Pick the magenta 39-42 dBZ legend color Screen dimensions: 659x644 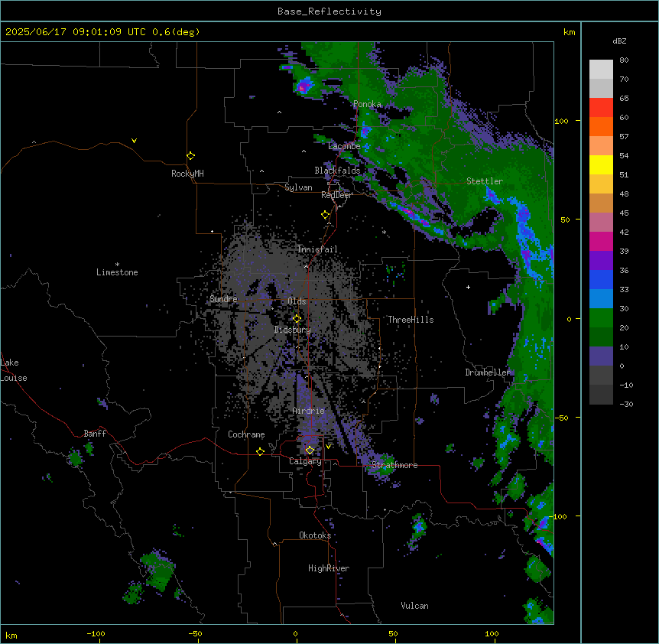tap(601, 241)
